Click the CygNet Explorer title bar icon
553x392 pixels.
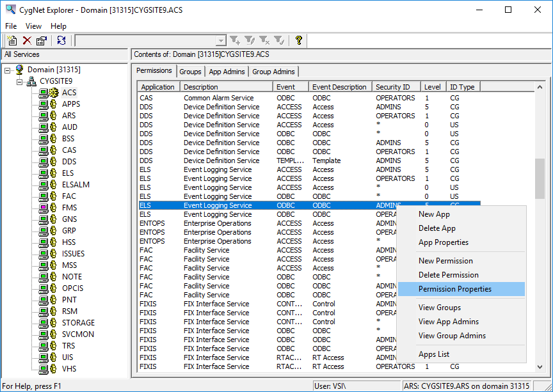pyautogui.click(x=11, y=10)
